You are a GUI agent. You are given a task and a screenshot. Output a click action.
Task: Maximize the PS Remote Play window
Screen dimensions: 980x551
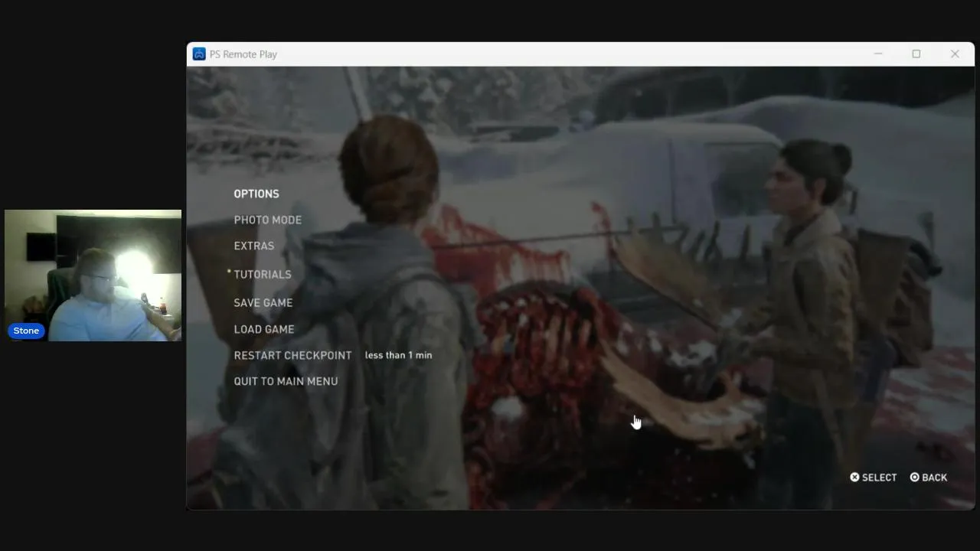(916, 54)
